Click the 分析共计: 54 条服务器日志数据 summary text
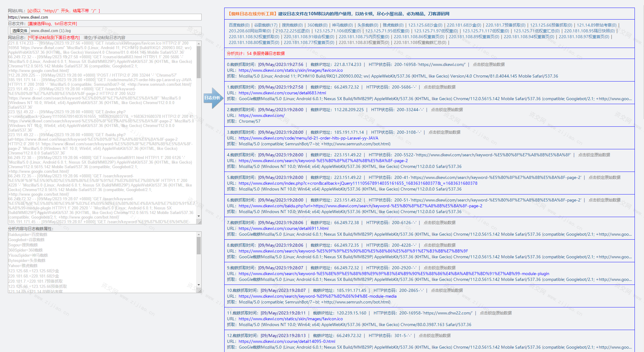644x352 pixels. pyautogui.click(x=256, y=53)
